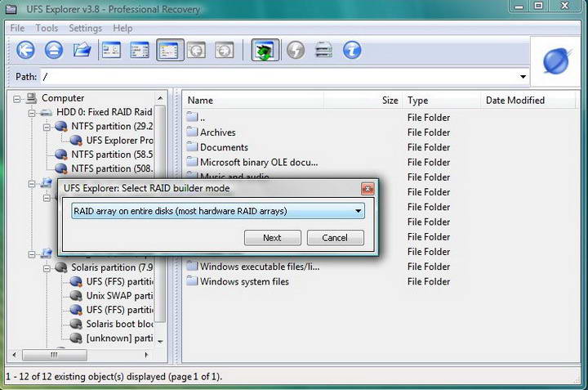This screenshot has width=588, height=390.
Task: Click the Computer icon in tree
Action: 31,98
